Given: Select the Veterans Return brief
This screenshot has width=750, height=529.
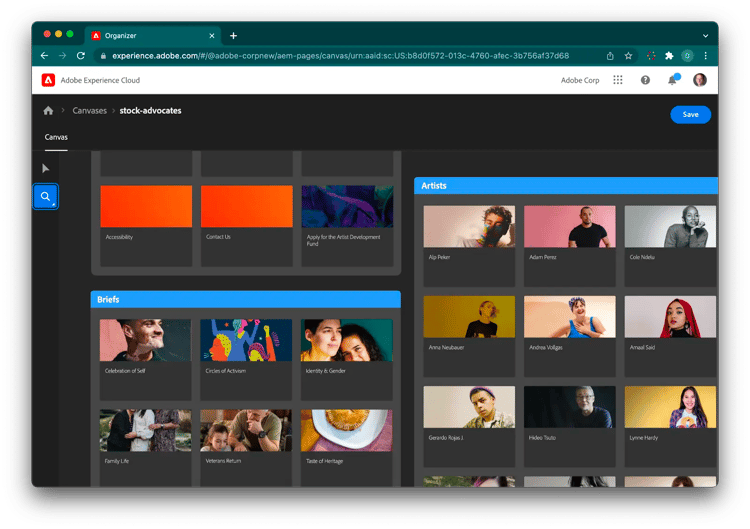Looking at the screenshot, I should [x=246, y=448].
